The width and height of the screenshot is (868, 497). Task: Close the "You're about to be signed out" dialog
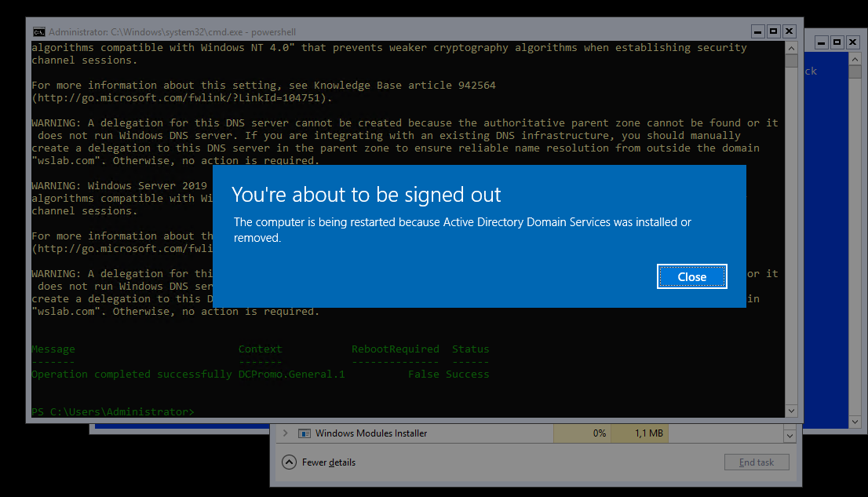click(691, 276)
